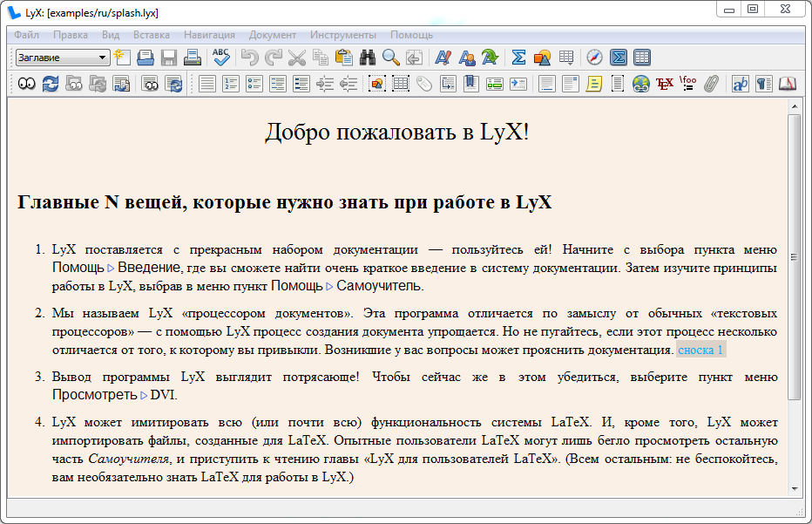Click Просмотреть in list item 3
This screenshot has height=524, width=812.
click(94, 395)
